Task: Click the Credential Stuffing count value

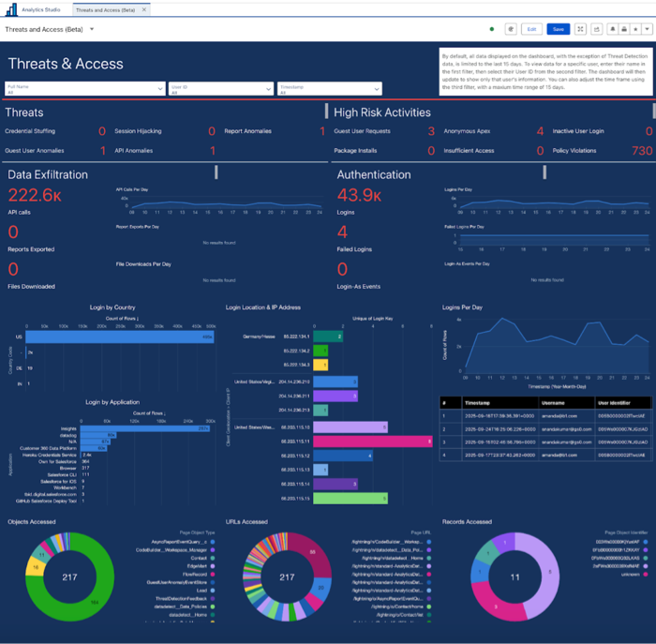Action: [101, 131]
